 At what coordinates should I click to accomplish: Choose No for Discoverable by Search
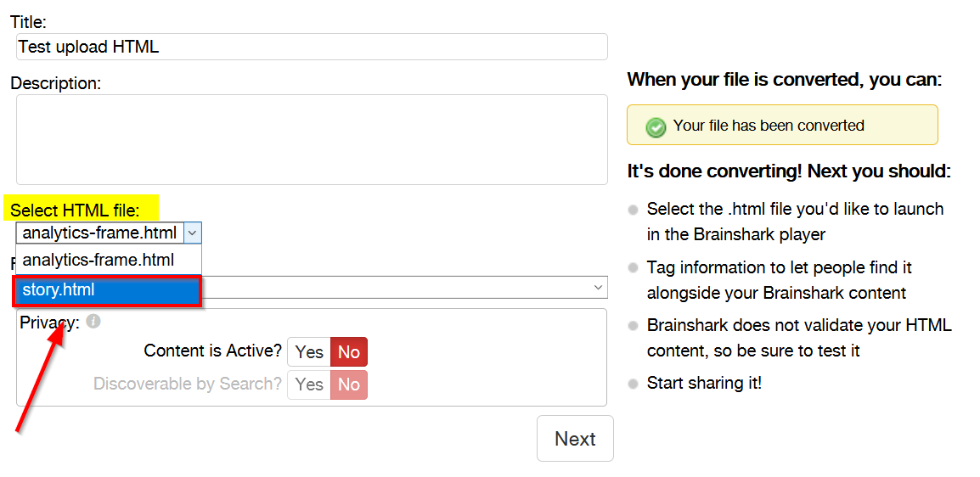tap(349, 384)
